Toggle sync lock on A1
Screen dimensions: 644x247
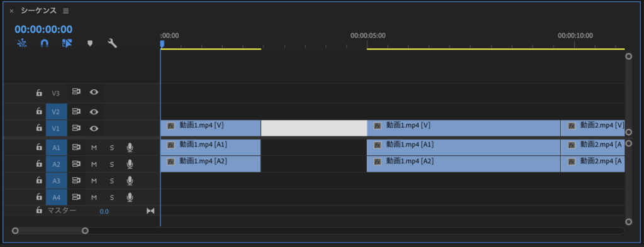(x=76, y=147)
